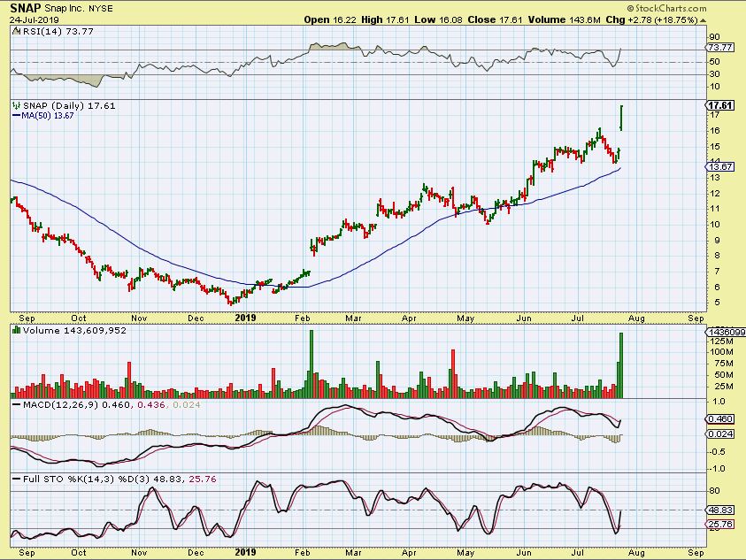Image resolution: width=746 pixels, height=560 pixels.
Task: Click the 25.76 stochastic %D tag
Action: click(x=719, y=525)
